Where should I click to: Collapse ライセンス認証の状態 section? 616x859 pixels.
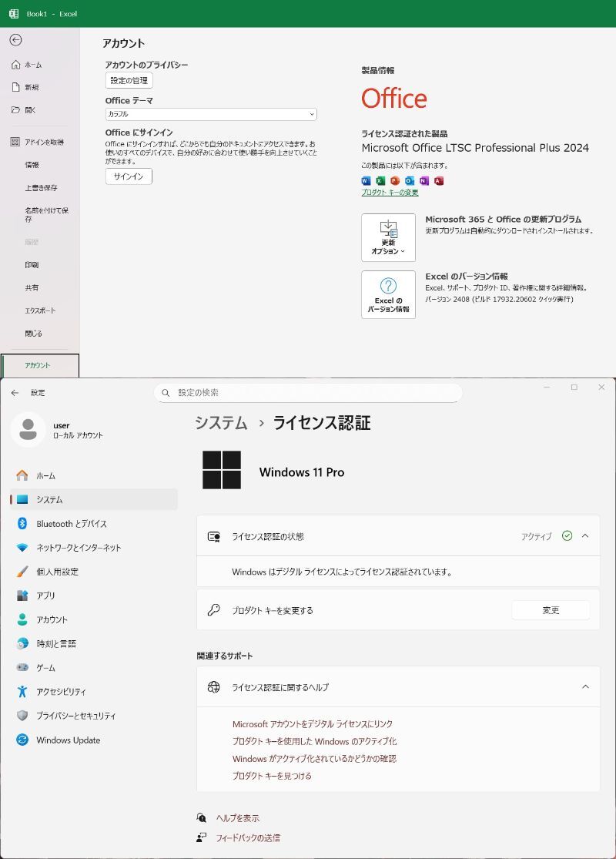coord(585,536)
